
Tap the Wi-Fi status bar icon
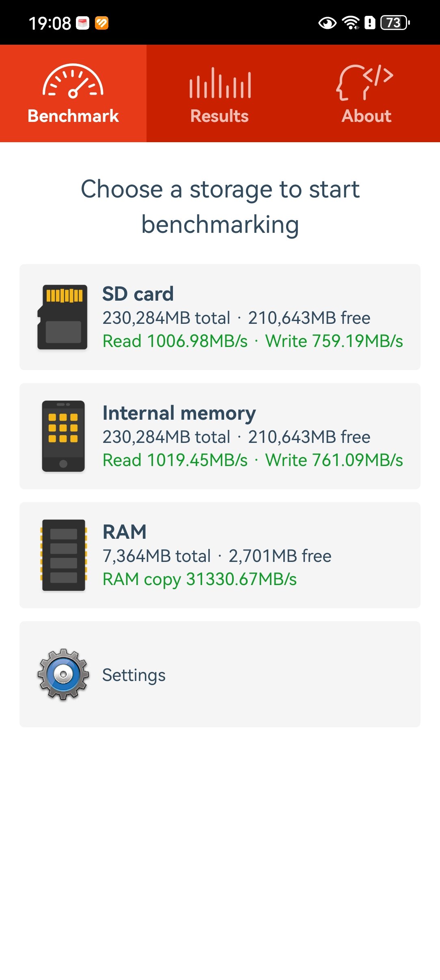point(351,23)
